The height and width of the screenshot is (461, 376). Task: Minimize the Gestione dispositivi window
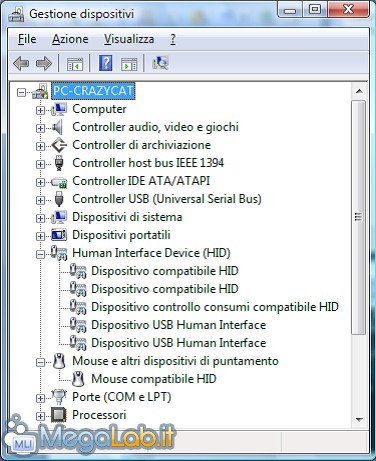290,10
